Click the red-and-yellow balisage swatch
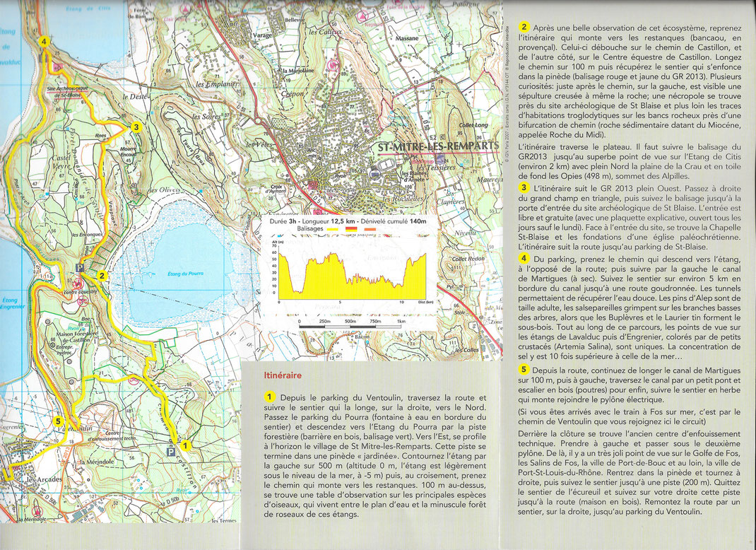 [352, 228]
